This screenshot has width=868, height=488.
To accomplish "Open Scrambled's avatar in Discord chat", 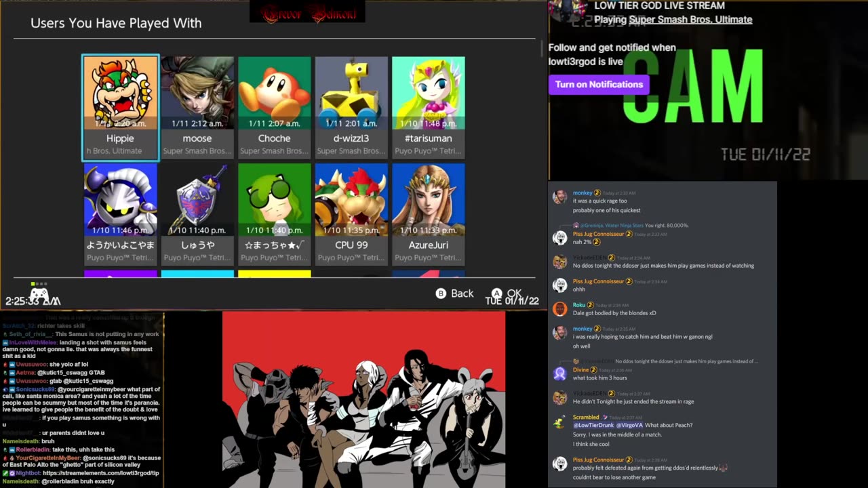I will click(x=559, y=422).
